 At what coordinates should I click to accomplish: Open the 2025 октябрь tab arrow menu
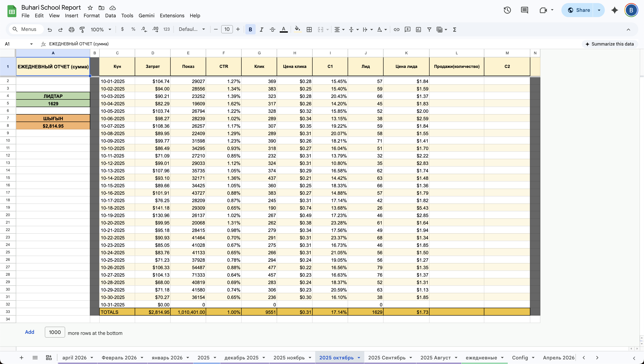point(359,358)
